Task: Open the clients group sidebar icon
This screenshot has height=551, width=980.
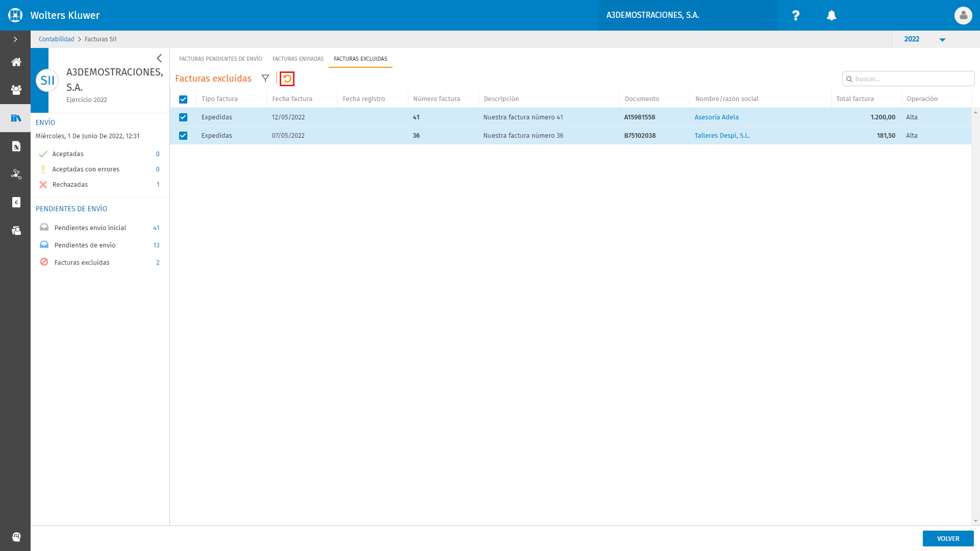Action: (16, 90)
